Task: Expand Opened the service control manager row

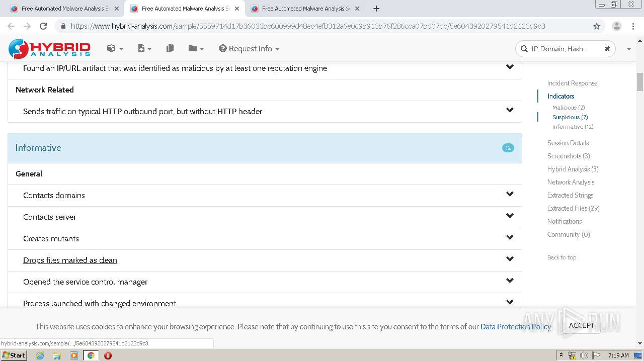Action: 510,281
